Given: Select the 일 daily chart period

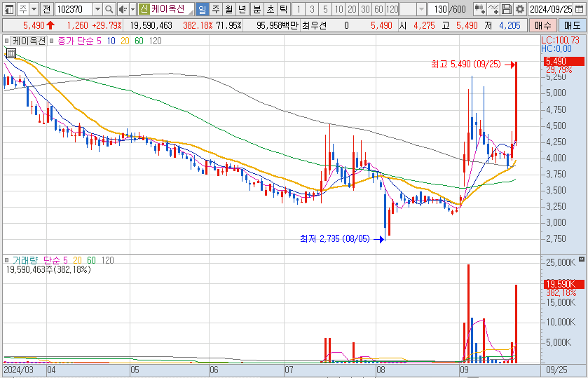Looking at the screenshot, I should (202, 9).
